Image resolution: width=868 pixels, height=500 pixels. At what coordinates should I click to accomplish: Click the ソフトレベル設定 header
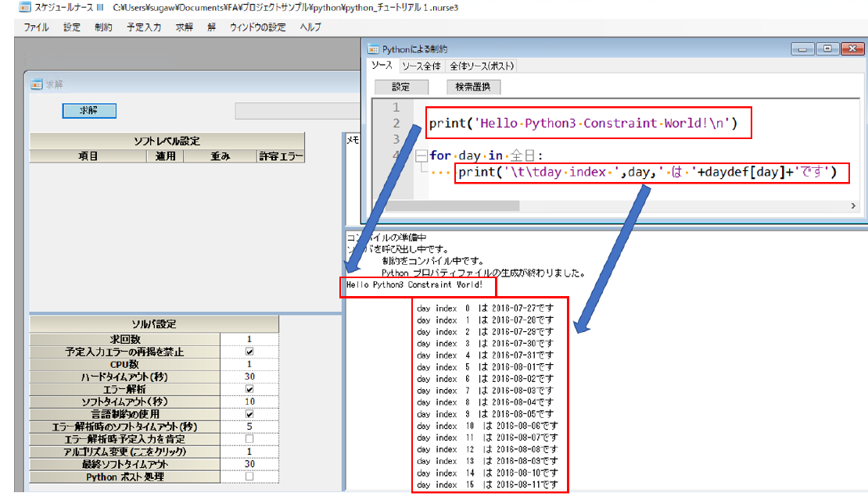[x=167, y=141]
